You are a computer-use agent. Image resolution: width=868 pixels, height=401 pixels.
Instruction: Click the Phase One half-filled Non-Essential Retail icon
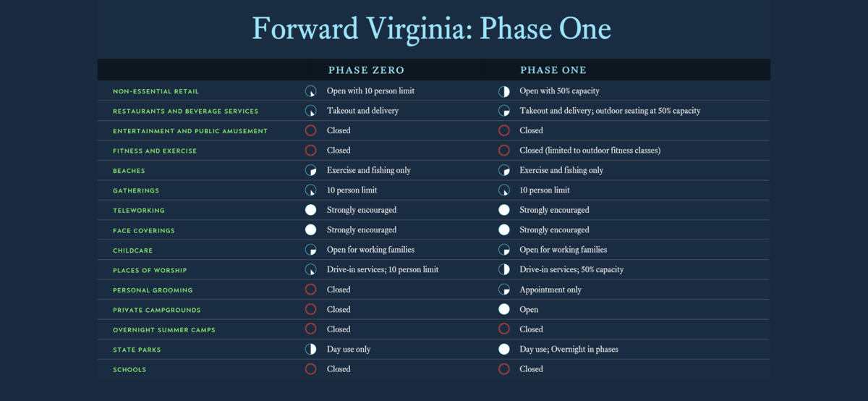click(504, 91)
